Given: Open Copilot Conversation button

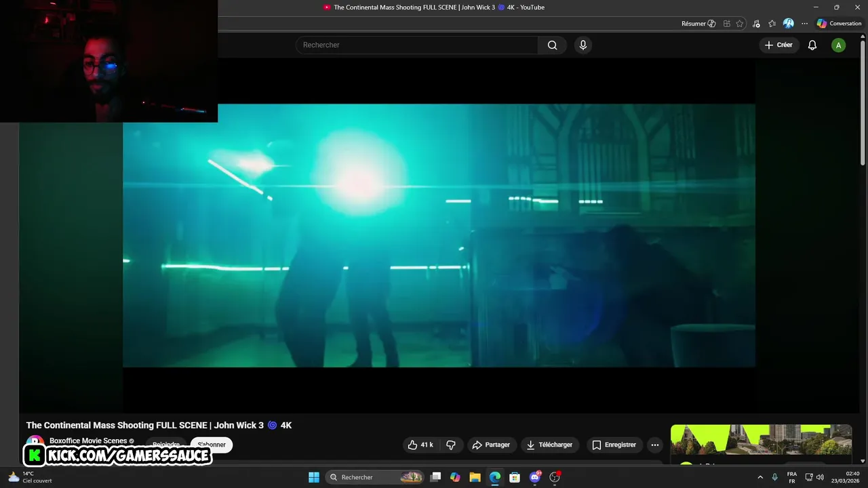Looking at the screenshot, I should coord(839,24).
